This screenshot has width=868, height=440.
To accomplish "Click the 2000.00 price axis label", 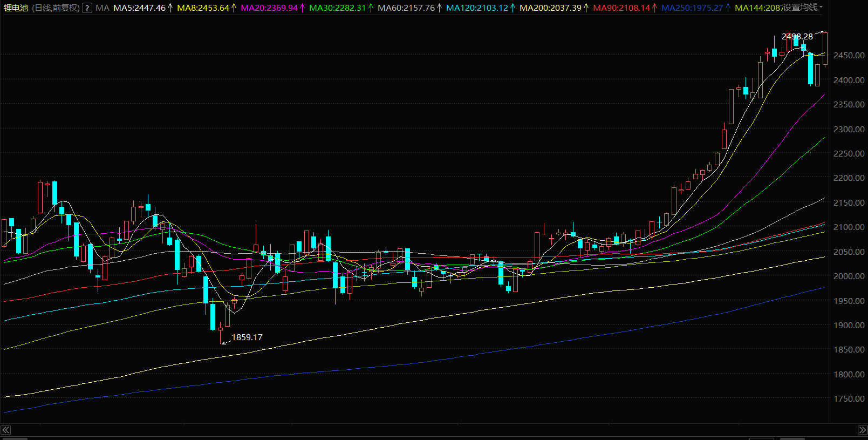I will tap(849, 276).
